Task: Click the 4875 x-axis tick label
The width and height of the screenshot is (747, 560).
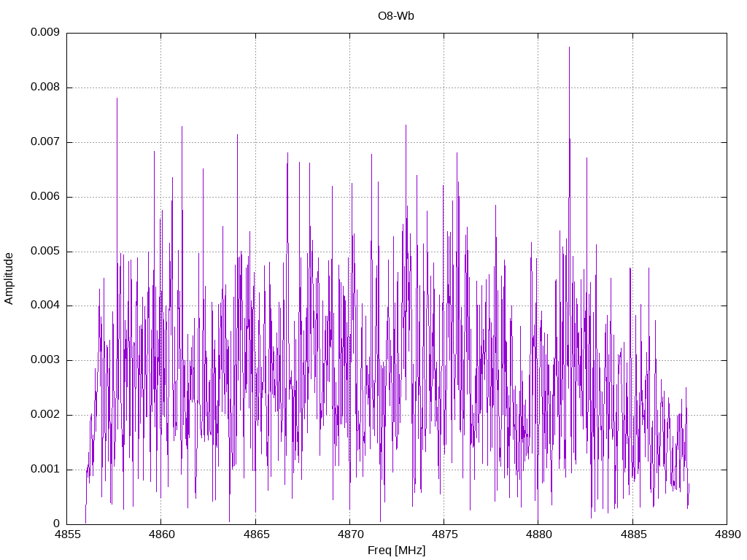Action: point(444,534)
